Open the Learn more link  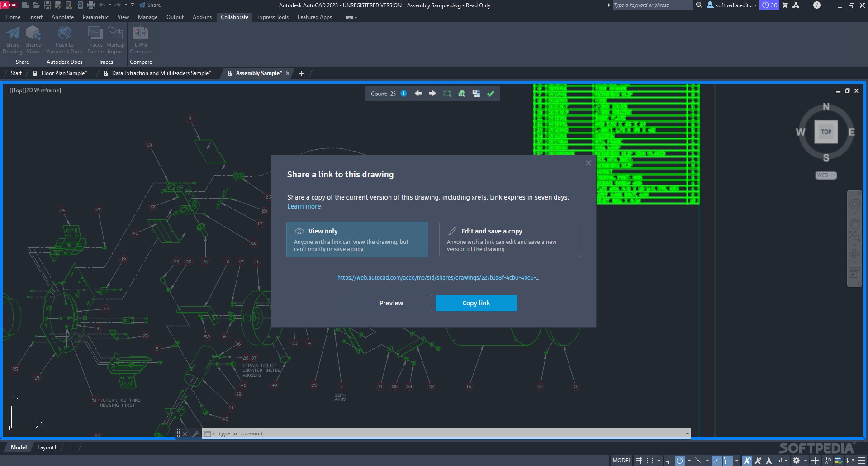click(304, 206)
